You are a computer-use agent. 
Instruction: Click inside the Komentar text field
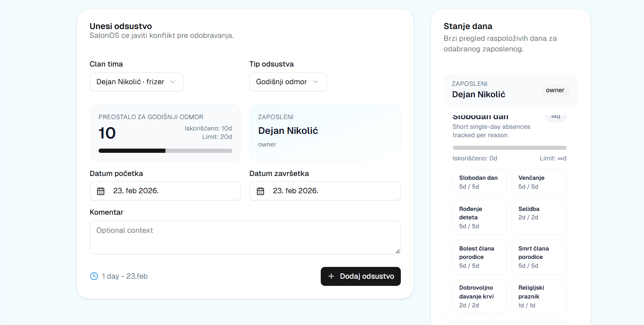(x=244, y=237)
